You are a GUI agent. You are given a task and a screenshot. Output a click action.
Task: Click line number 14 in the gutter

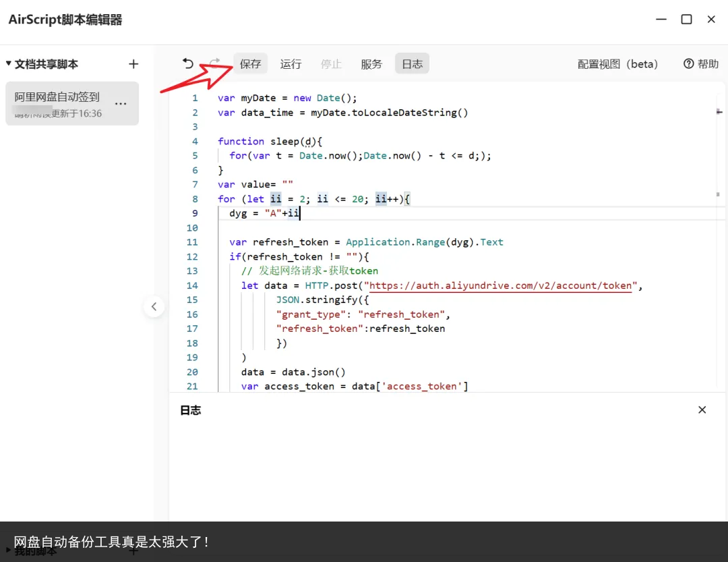[192, 285]
